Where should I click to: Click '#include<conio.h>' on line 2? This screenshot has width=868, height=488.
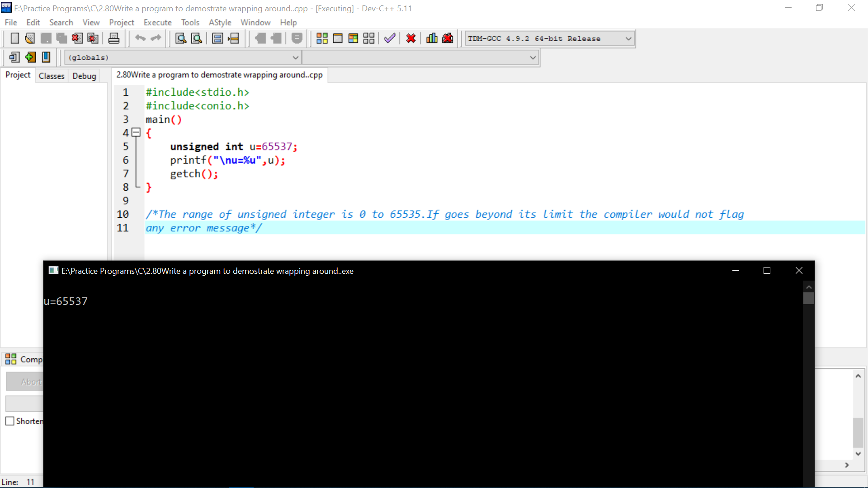(x=198, y=106)
